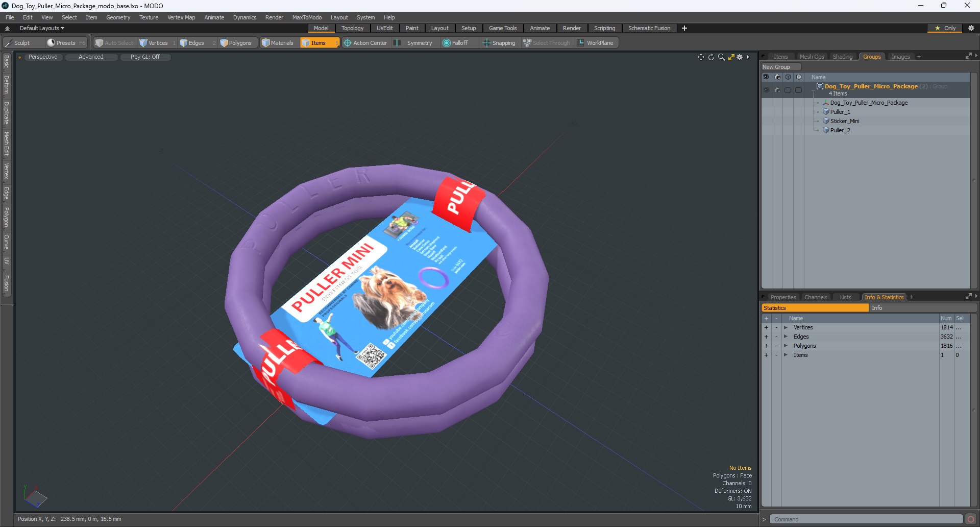Open layout settings gear at top right
This screenshot has height=527, width=980.
coord(971,29)
